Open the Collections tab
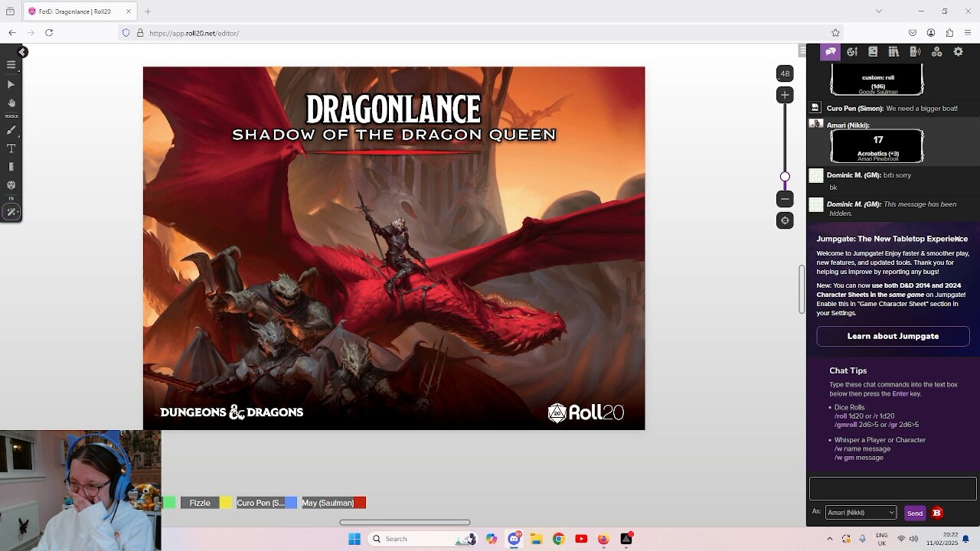This screenshot has width=980, height=551. point(936,52)
